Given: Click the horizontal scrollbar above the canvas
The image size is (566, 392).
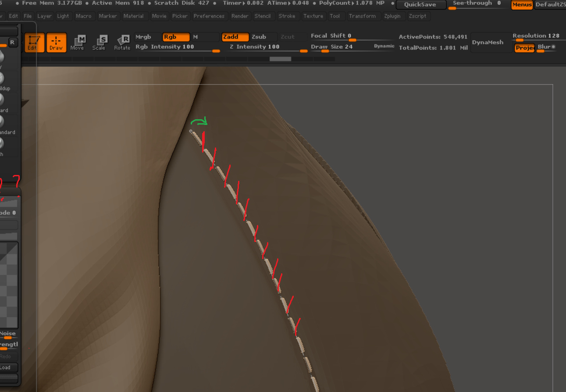Looking at the screenshot, I should pyautogui.click(x=280, y=58).
